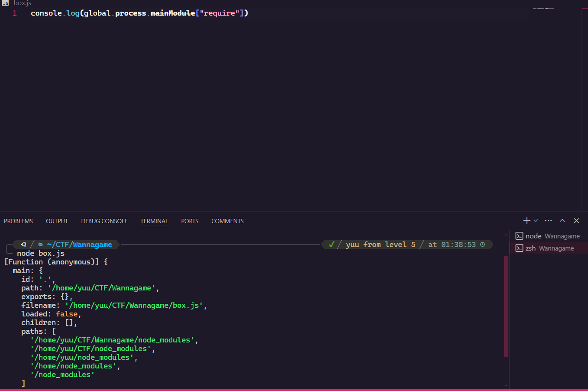Click '/home/yuu/CTF/Wannagame/node_modules' path entry

[x=112, y=340]
